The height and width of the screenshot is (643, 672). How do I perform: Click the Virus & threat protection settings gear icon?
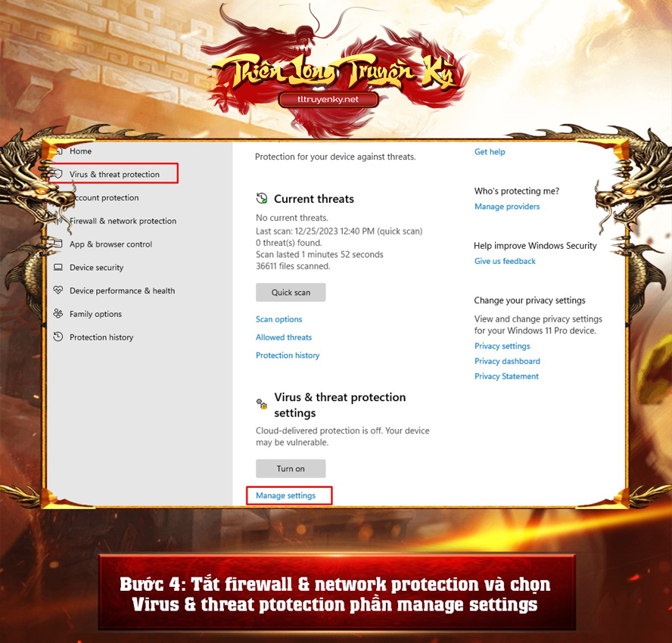pyautogui.click(x=261, y=404)
